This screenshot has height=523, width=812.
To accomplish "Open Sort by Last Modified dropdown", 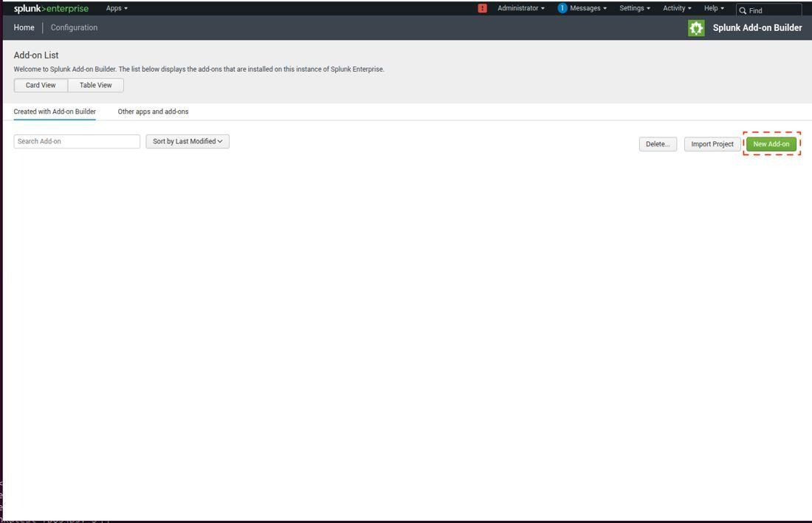I will [x=187, y=142].
